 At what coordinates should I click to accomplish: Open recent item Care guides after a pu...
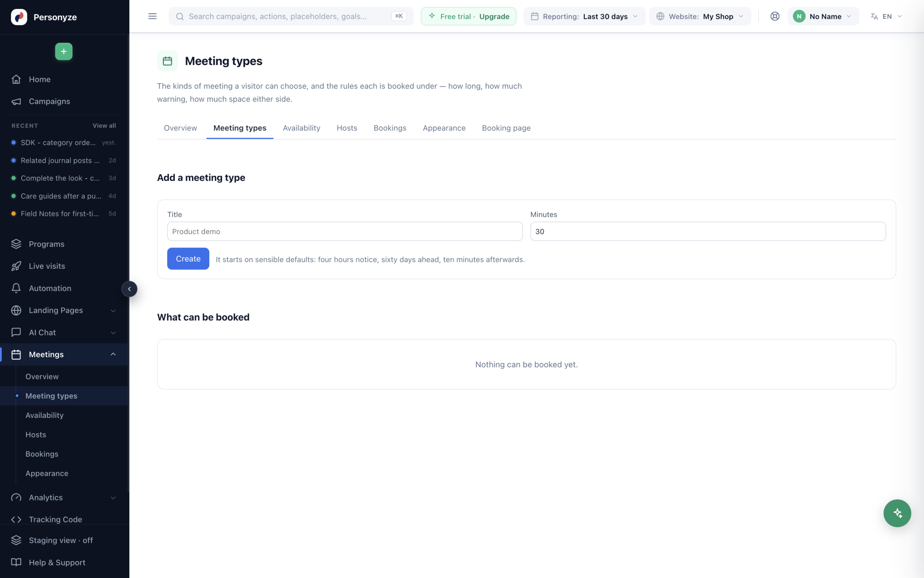[x=64, y=196]
